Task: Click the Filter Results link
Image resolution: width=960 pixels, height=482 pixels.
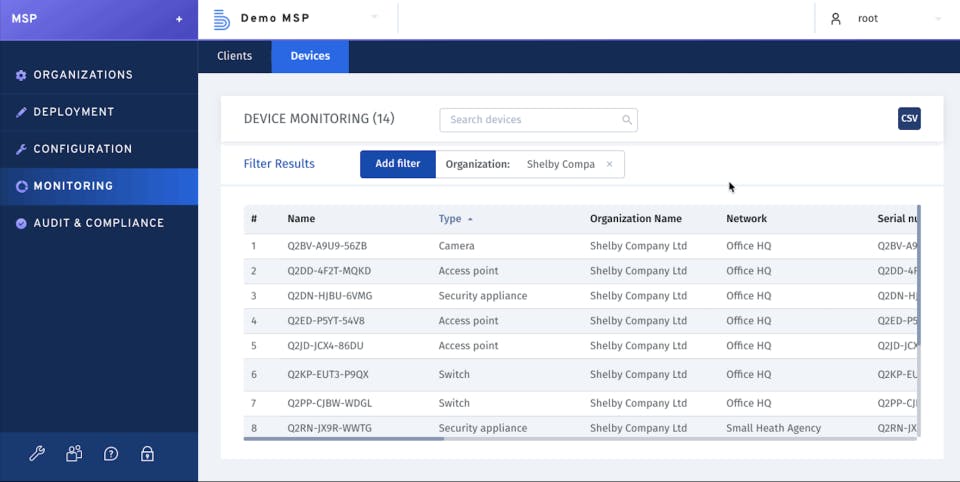Action: coord(279,164)
